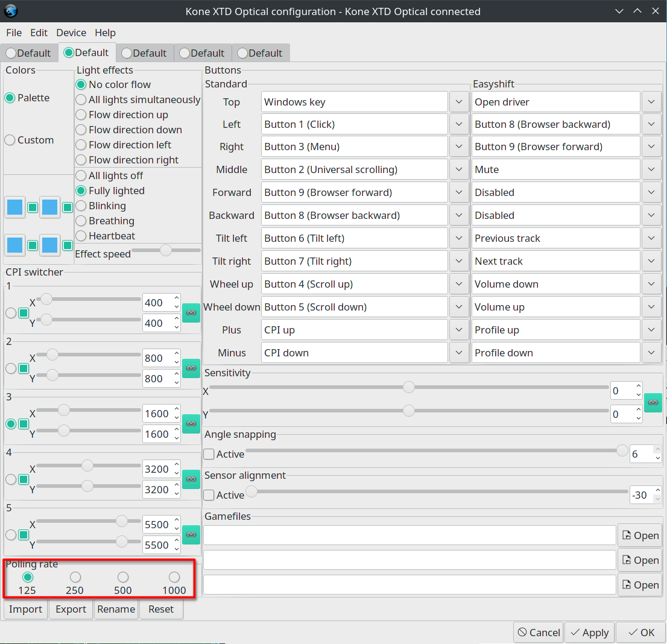This screenshot has width=667, height=644.
Task: Expand Standard Tilt left dropdown
Action: [459, 238]
